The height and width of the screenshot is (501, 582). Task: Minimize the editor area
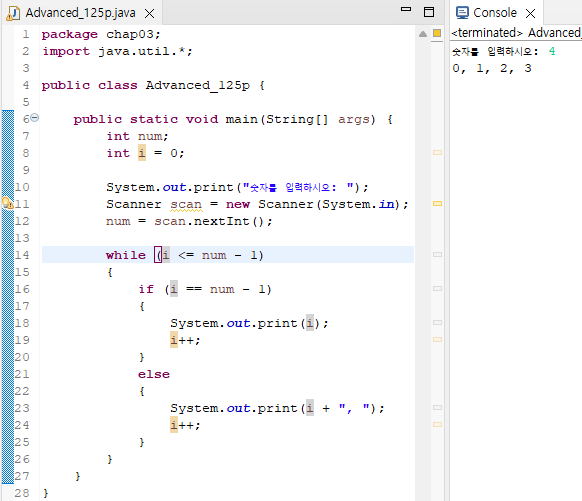point(406,9)
